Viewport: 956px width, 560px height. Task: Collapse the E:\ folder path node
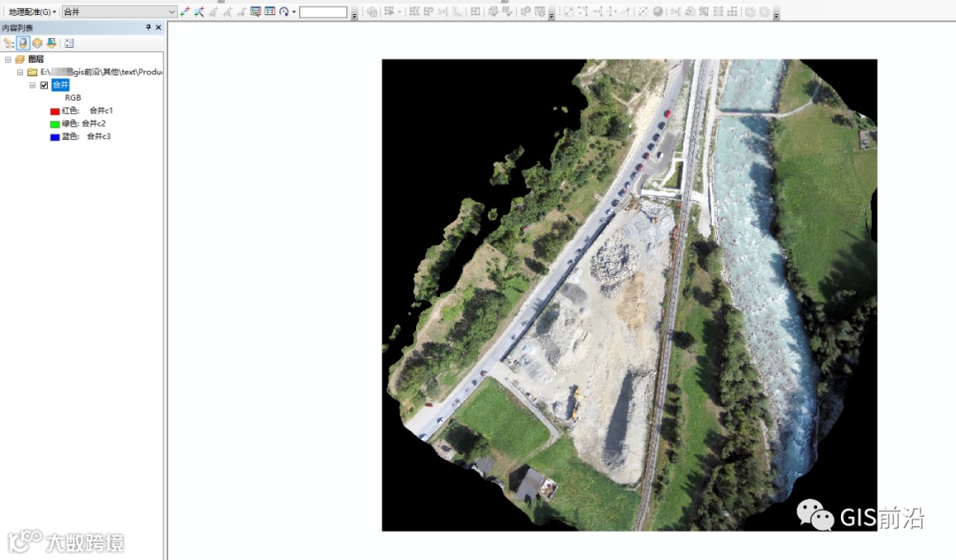(x=20, y=72)
